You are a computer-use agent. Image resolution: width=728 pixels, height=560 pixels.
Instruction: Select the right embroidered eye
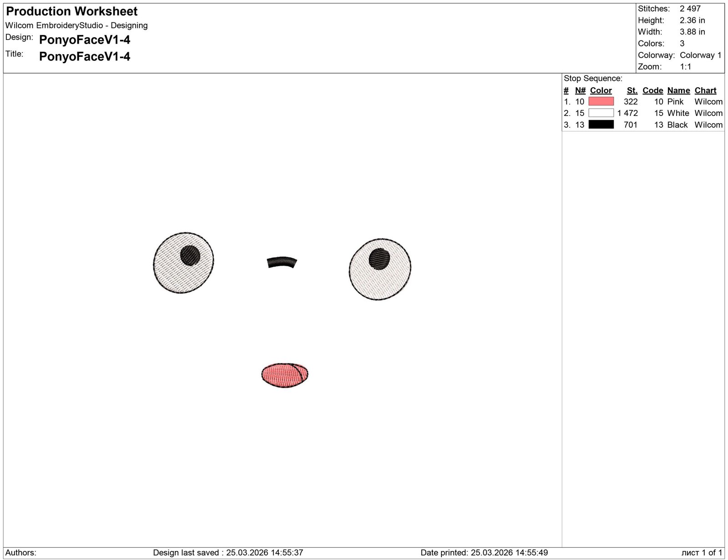coord(380,269)
